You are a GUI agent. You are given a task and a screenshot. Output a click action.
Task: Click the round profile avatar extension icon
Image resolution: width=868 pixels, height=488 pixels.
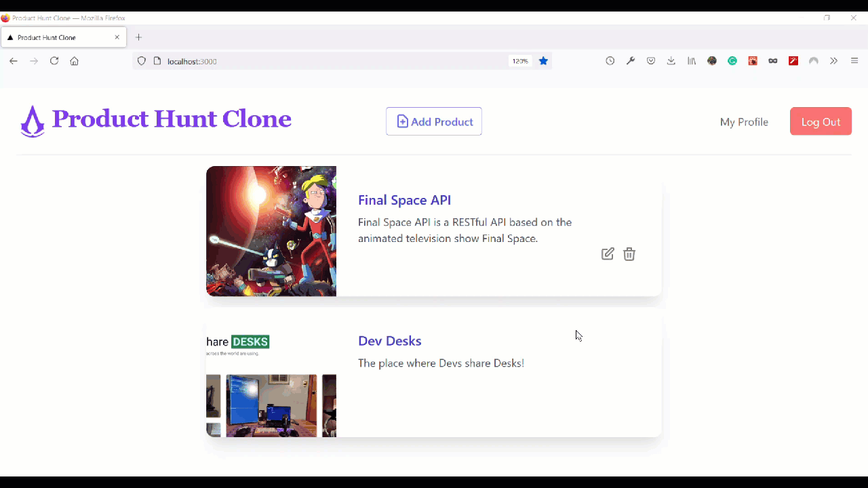coord(712,61)
